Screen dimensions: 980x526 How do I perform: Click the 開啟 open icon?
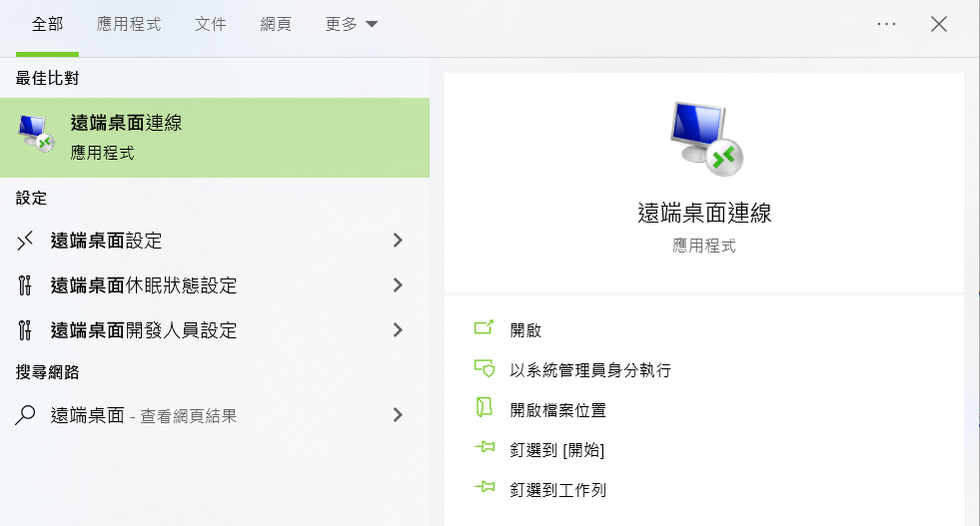pos(484,327)
